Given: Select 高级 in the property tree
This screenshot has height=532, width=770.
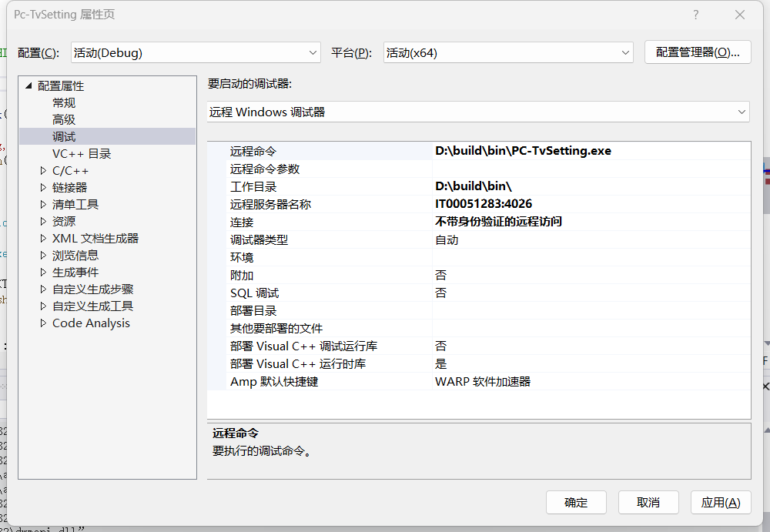Looking at the screenshot, I should 64,120.
